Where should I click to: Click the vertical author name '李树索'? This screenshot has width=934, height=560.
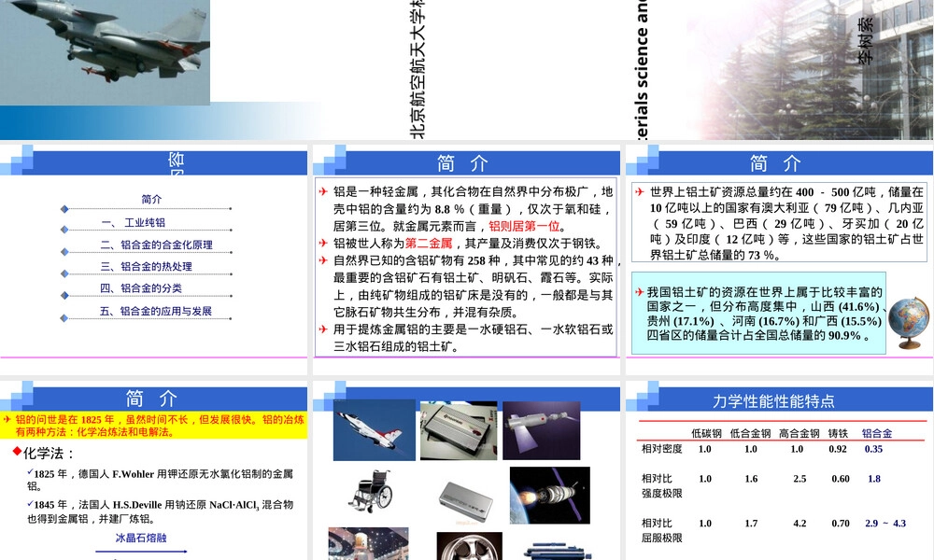point(866,40)
